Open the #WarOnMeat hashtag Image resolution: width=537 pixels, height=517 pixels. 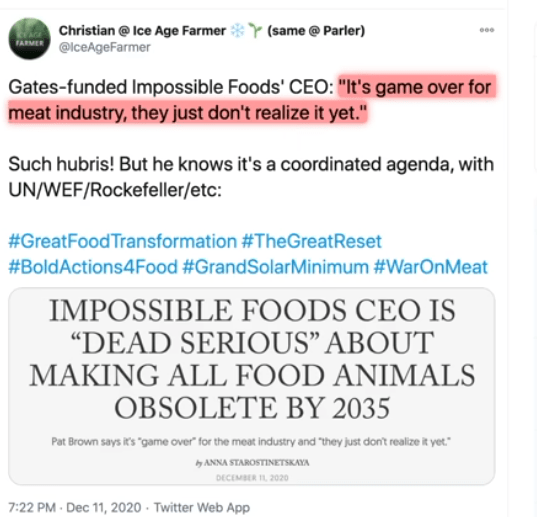430,267
